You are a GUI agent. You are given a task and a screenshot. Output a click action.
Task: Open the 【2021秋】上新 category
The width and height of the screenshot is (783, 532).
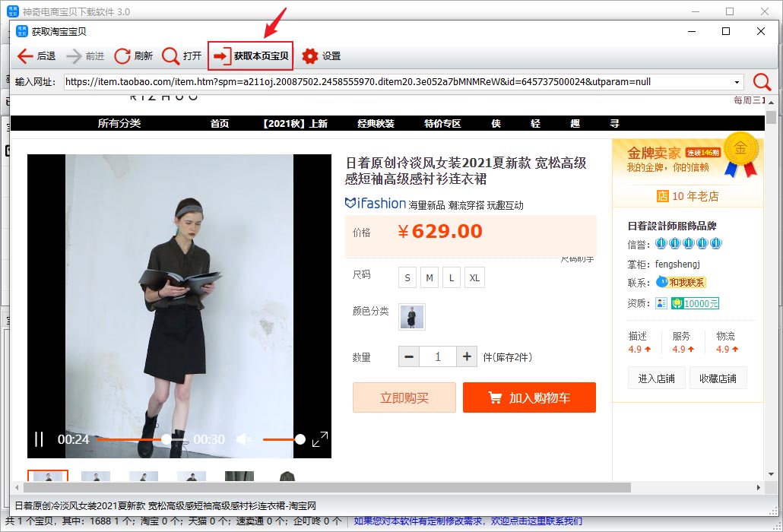[295, 123]
